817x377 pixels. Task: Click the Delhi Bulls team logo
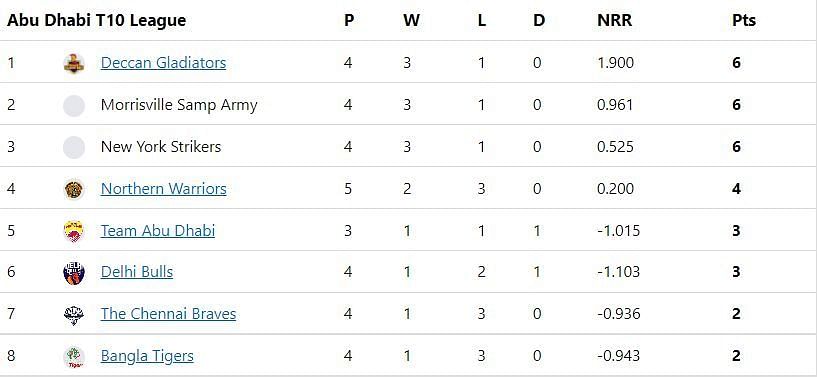(x=74, y=272)
